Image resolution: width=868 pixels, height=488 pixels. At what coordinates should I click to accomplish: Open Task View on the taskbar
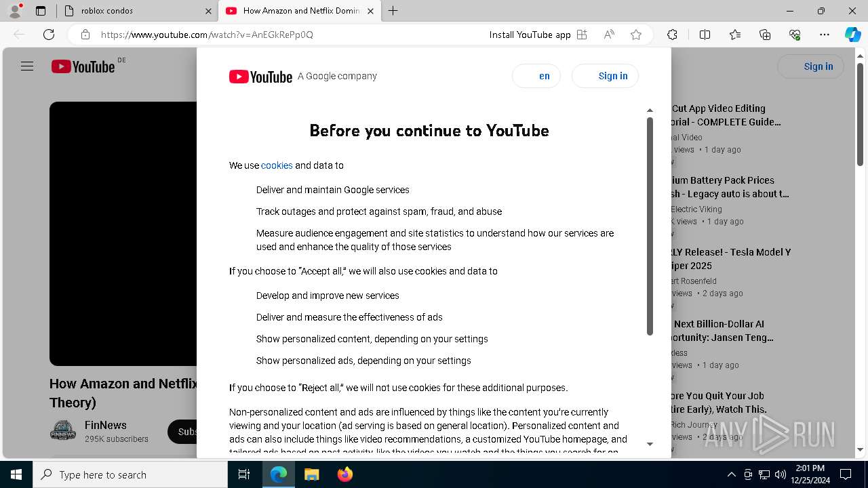[x=244, y=474]
